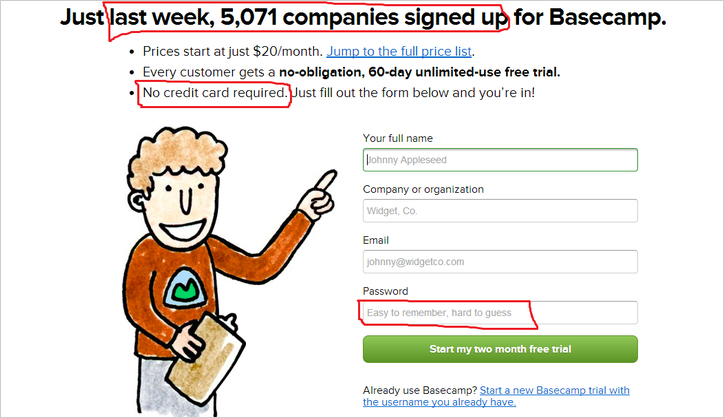Screen dimensions: 724x418
Task: Focus the Your full name field
Action: (500, 160)
